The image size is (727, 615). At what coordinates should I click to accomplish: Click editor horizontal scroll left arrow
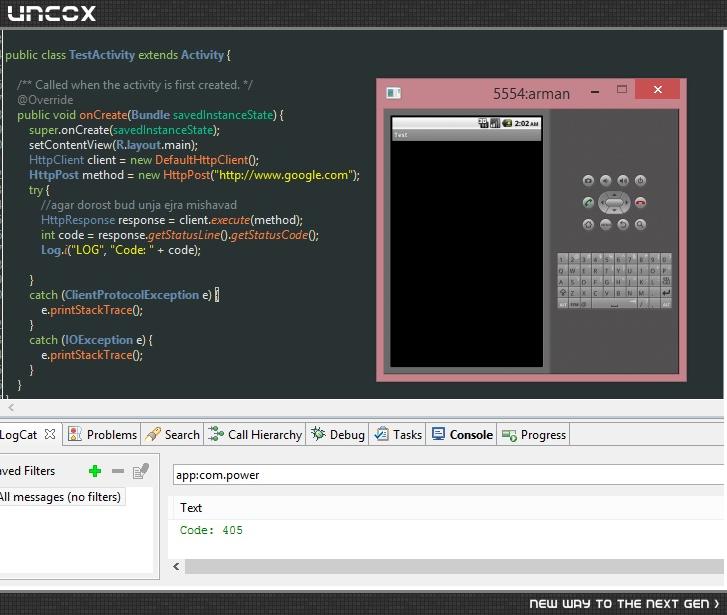pos(11,408)
